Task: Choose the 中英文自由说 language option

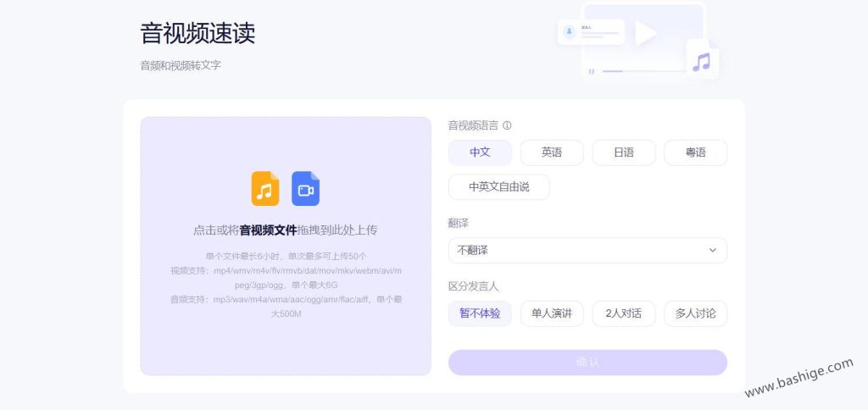Action: click(x=498, y=187)
